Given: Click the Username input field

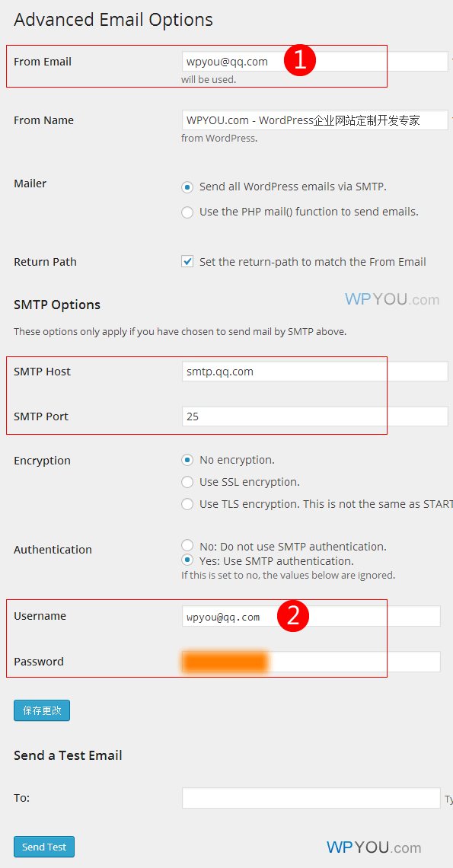Looking at the screenshot, I should tap(311, 616).
